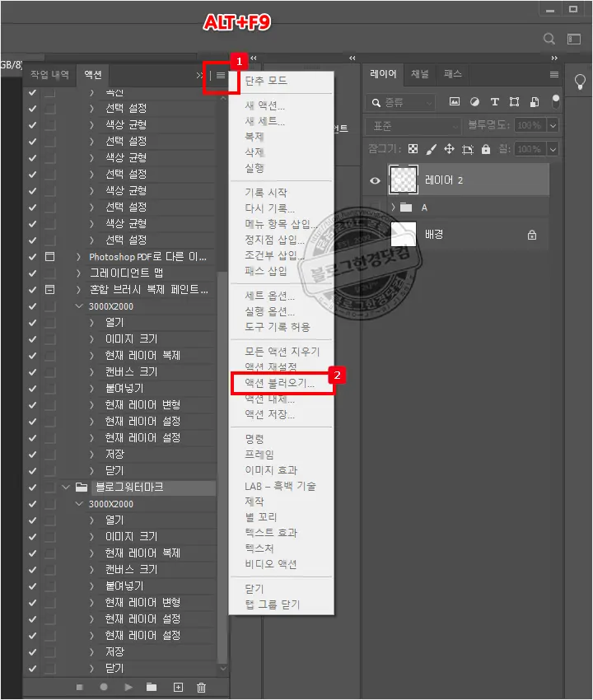Collapse the 블로그워터마크 action set
Screen dimensions: 593x700
point(66,487)
